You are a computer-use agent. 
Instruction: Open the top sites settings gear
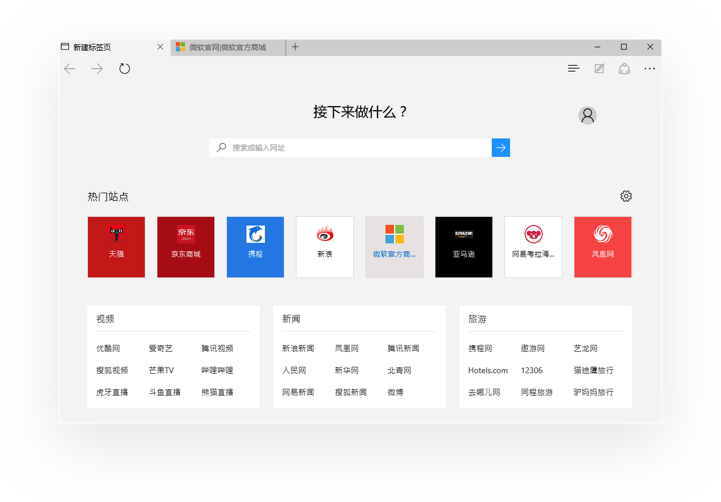[x=626, y=196]
